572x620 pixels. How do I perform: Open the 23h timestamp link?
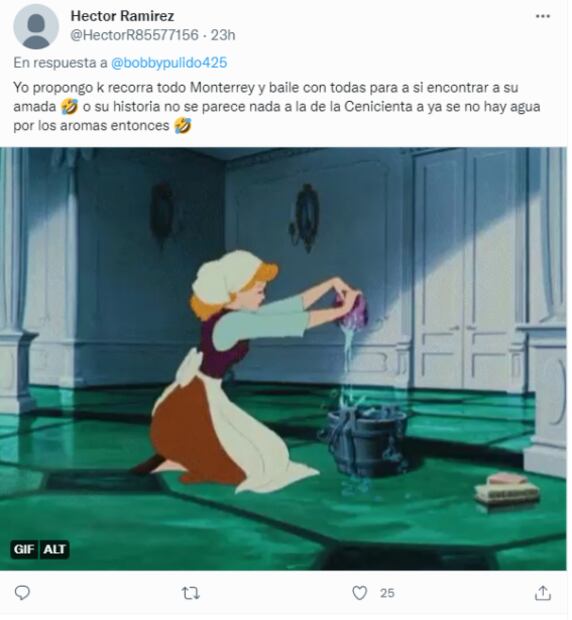(x=224, y=35)
